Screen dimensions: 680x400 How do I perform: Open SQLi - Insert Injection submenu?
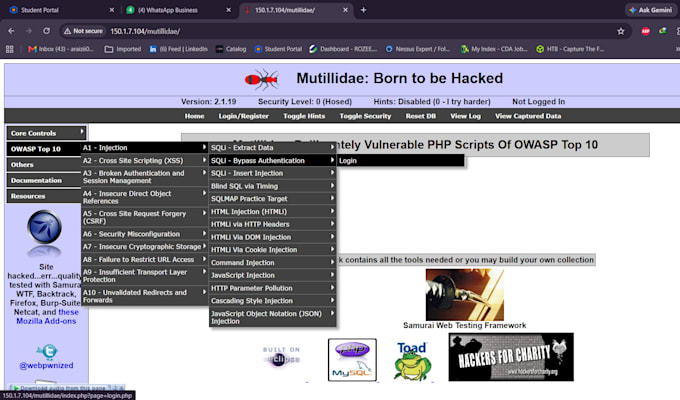click(x=272, y=173)
